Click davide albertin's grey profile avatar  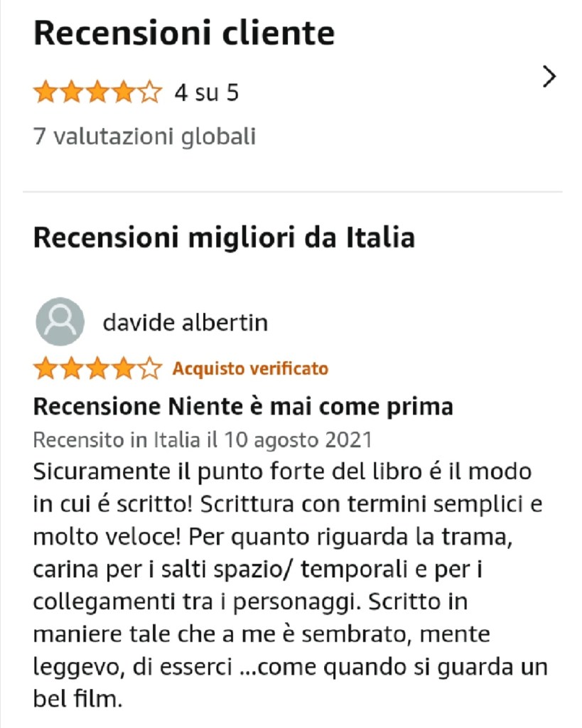pos(60,321)
